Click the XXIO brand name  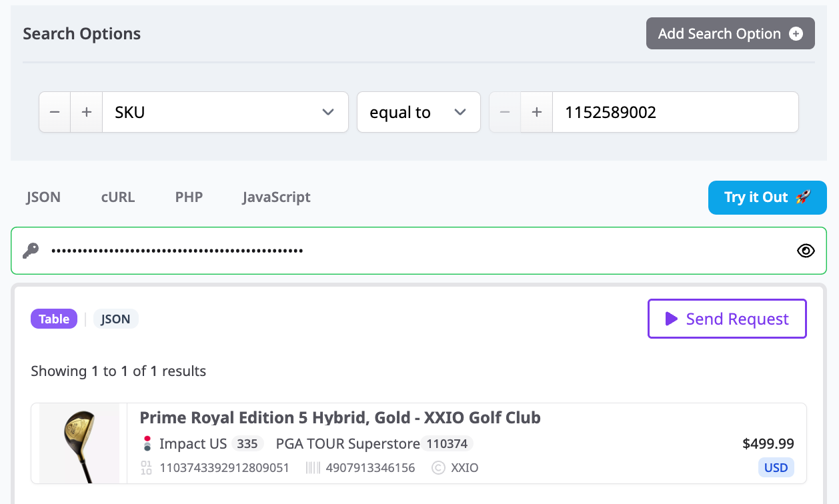(x=465, y=468)
